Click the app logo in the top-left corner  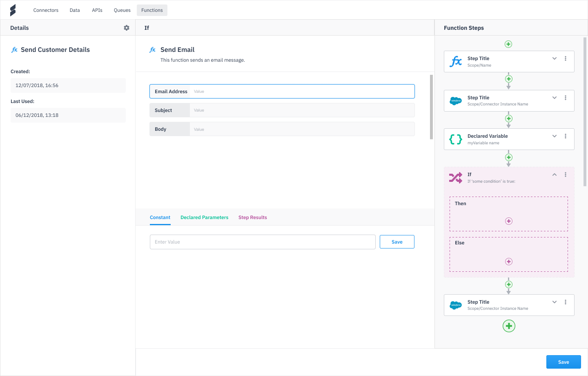12,10
